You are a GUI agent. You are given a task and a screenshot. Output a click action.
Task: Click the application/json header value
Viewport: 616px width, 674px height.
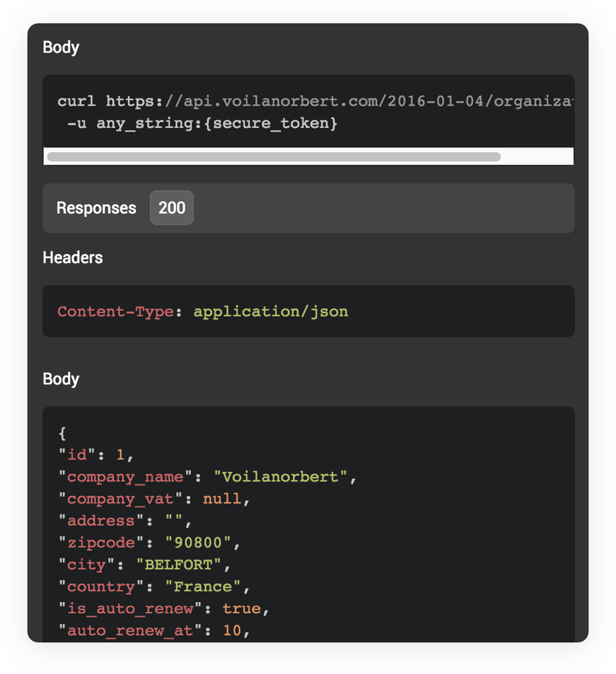coord(270,311)
